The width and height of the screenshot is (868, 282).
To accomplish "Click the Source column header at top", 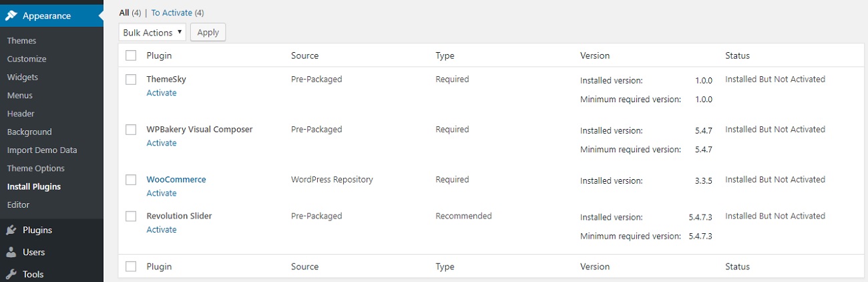I will coord(305,55).
